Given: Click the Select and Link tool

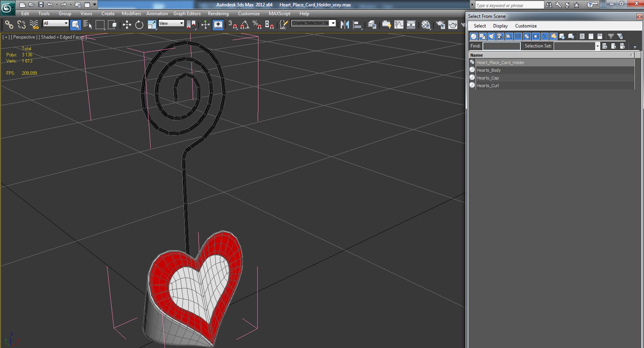Looking at the screenshot, I should [9, 24].
